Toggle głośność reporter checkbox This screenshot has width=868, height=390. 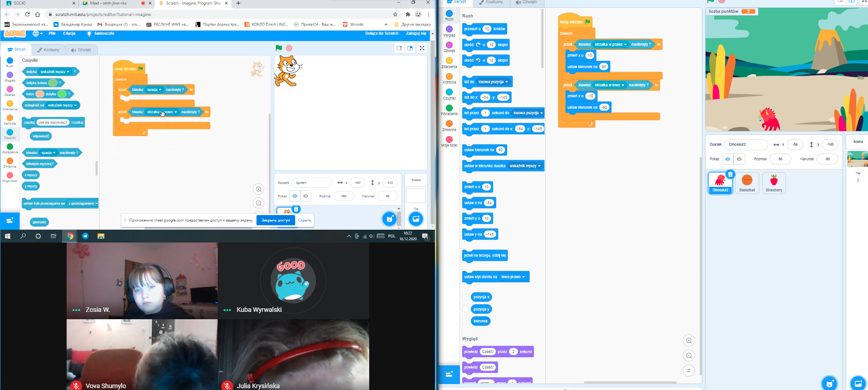25,222
